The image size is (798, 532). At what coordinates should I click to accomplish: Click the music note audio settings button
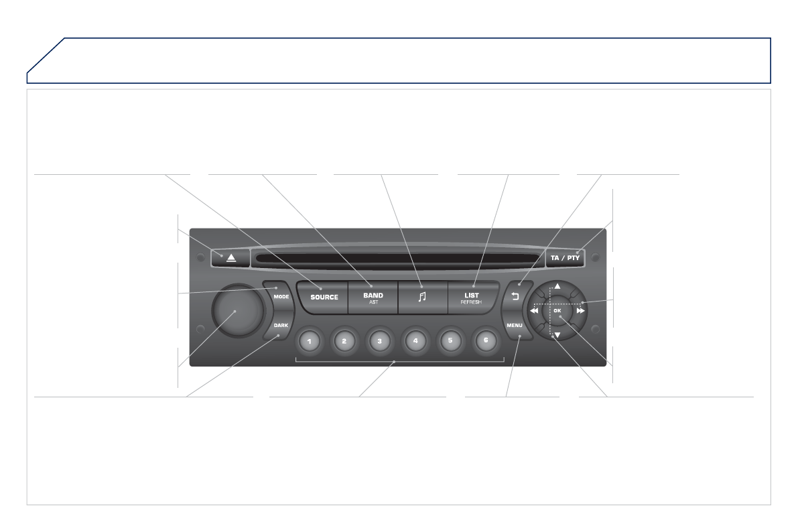[422, 297]
